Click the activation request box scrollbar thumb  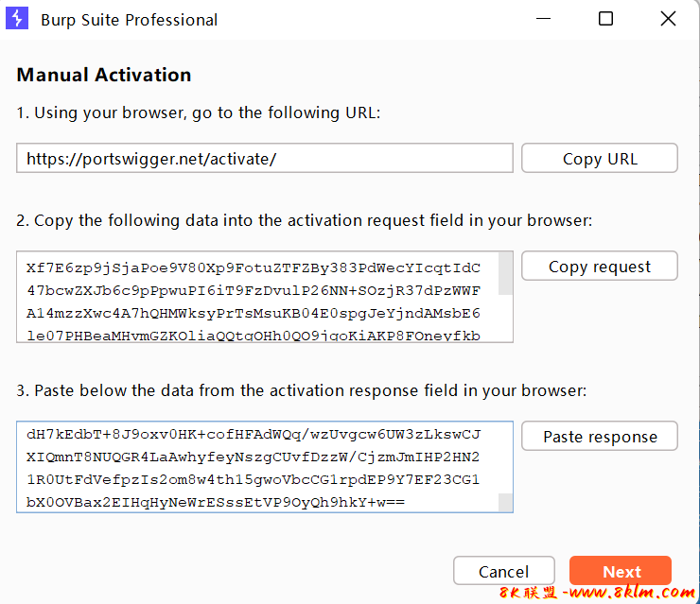505,273
